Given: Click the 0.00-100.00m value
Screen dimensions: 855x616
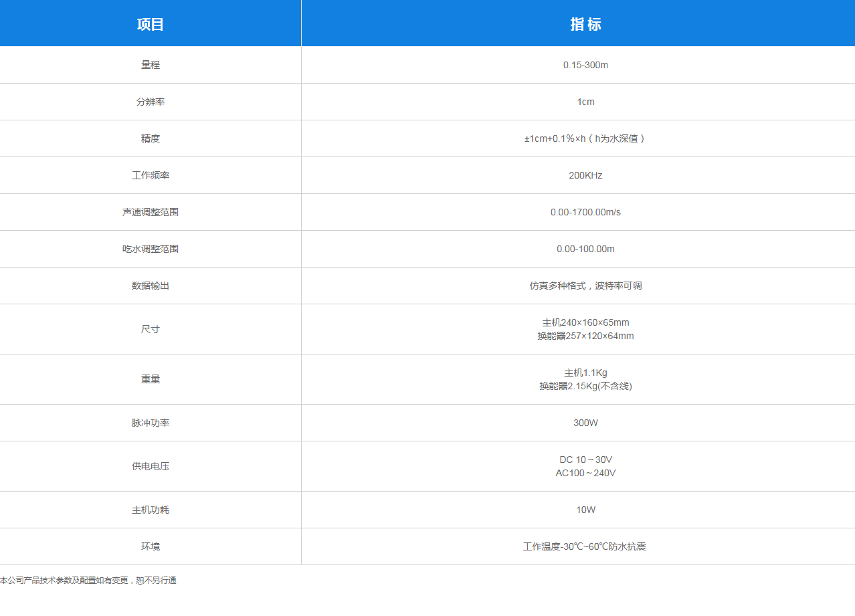Looking at the screenshot, I should (585, 249).
